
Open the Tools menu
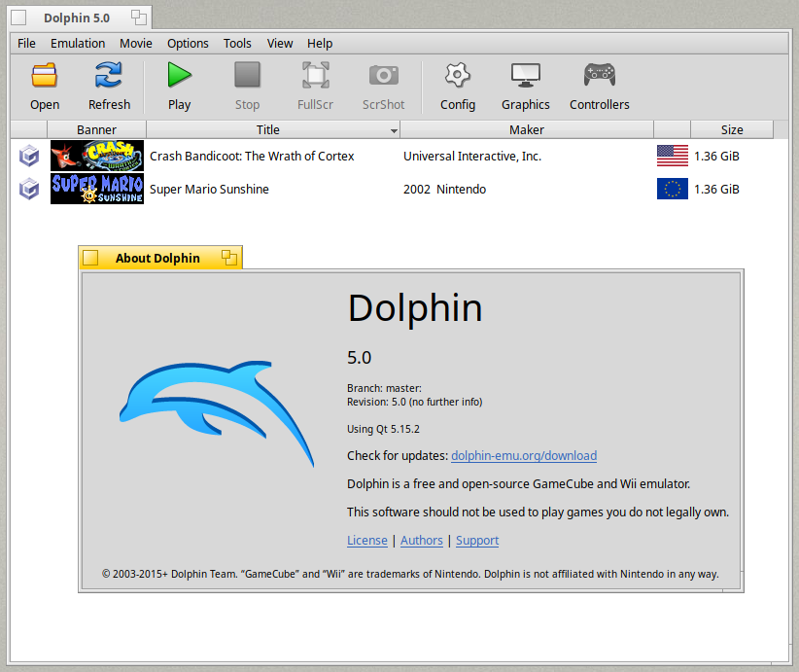click(237, 44)
